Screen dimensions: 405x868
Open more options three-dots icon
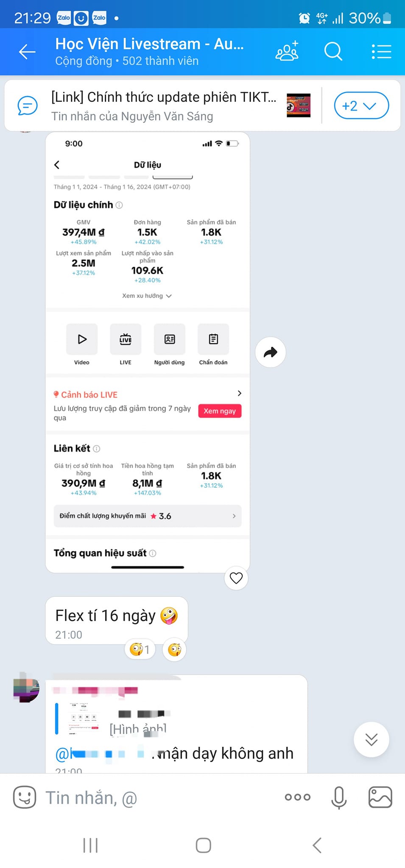pos(297,797)
